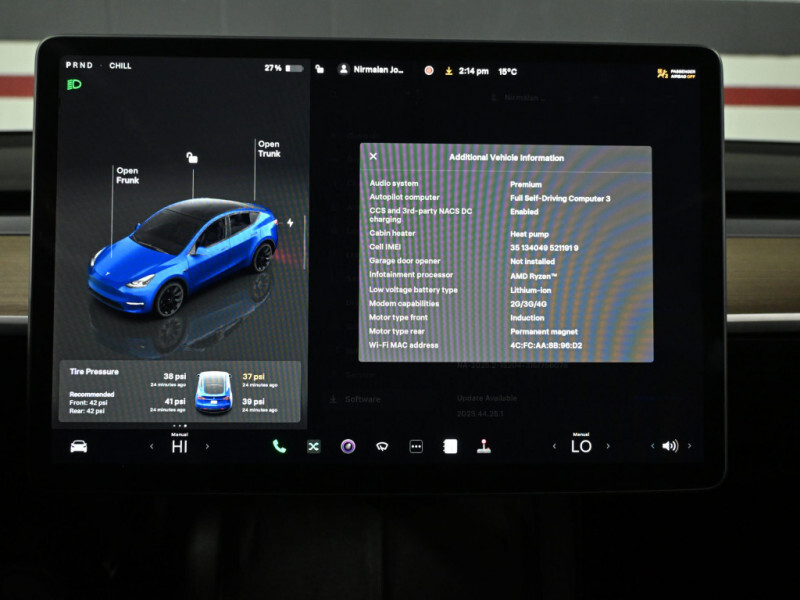800x600 pixels.
Task: Click the speaker volume icon
Action: pyautogui.click(x=669, y=446)
